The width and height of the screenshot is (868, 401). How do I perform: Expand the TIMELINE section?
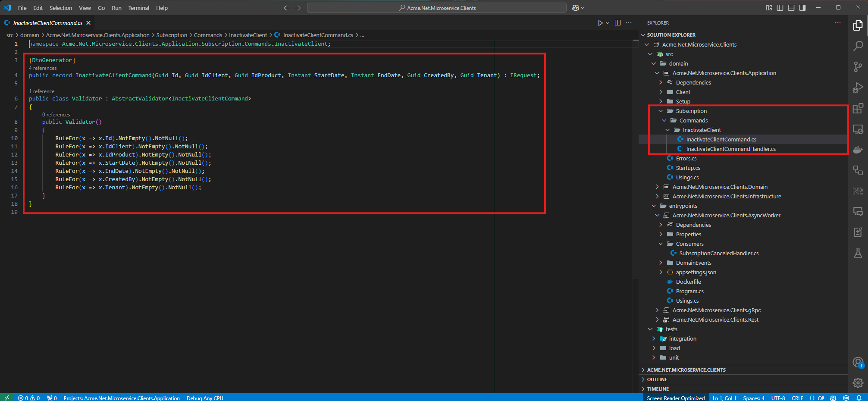pos(743,389)
